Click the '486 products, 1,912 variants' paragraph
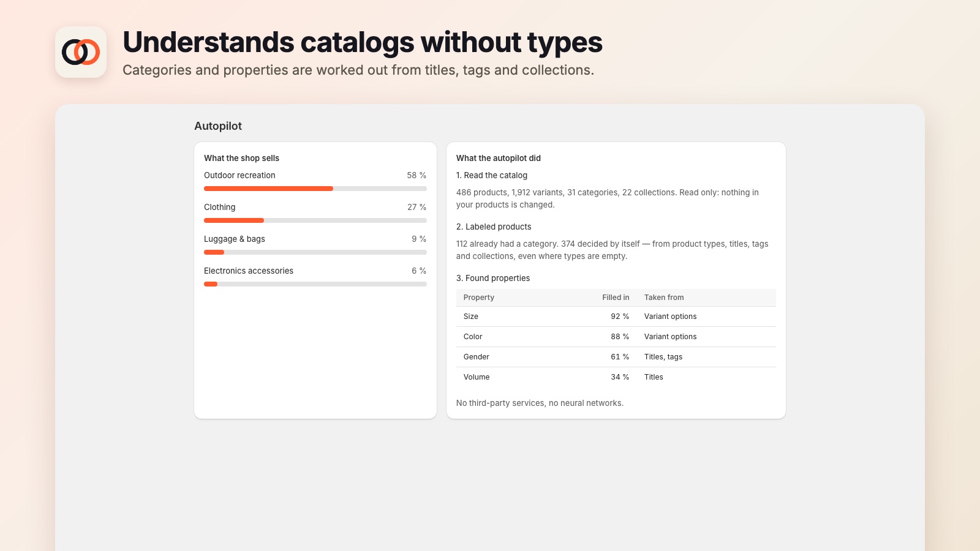The image size is (980, 551). point(608,198)
